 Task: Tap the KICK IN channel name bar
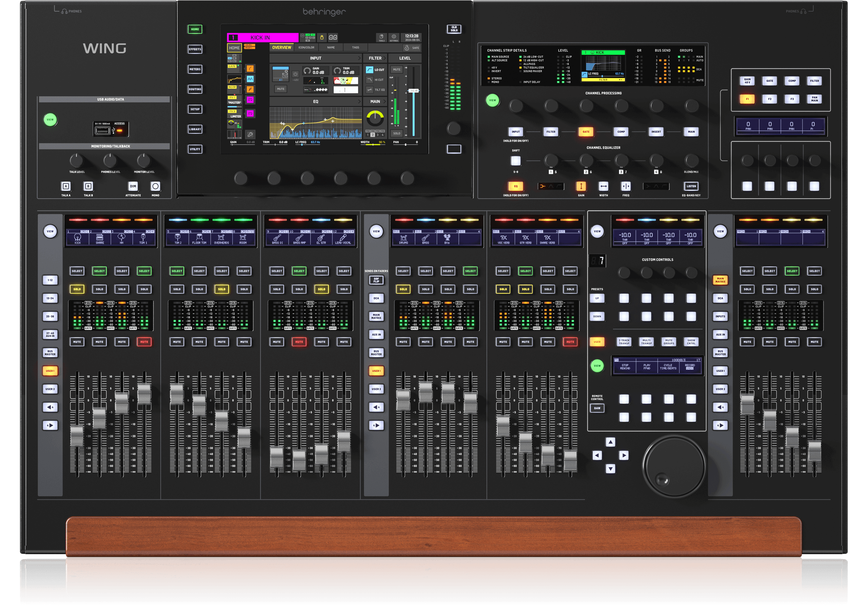(263, 38)
